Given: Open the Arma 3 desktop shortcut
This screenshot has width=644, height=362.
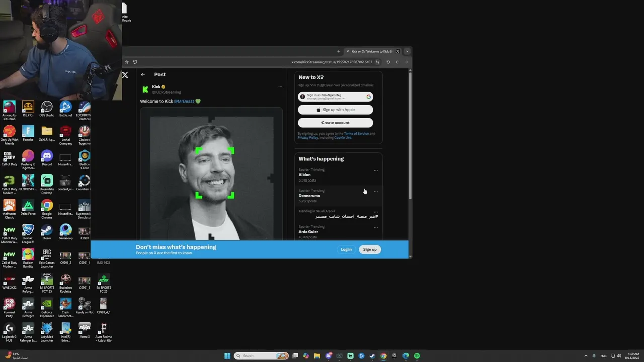Looking at the screenshot, I should (85, 331).
